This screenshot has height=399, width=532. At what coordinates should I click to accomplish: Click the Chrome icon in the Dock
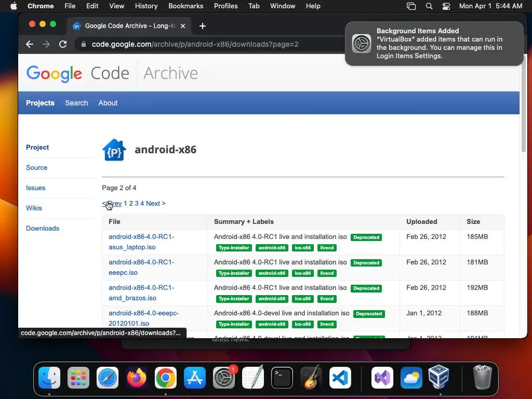tap(166, 378)
